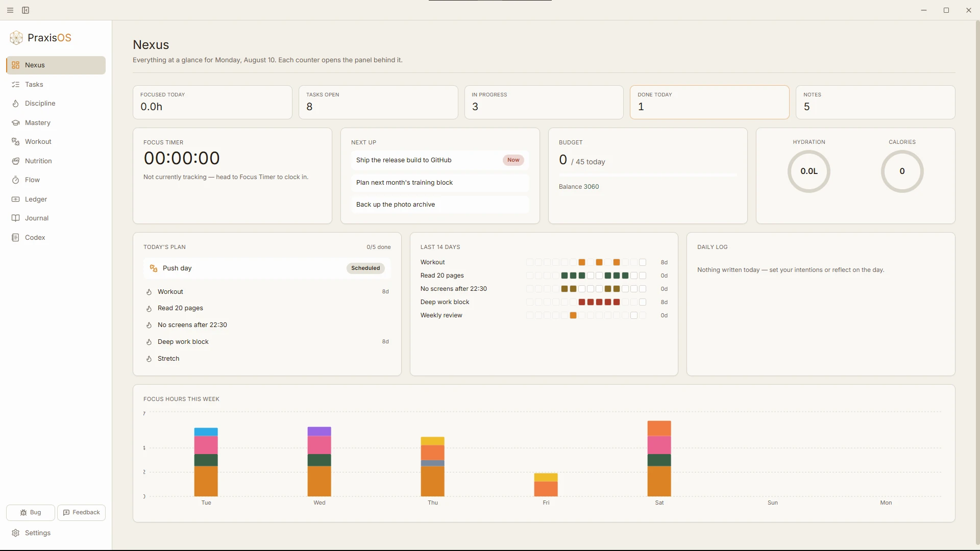Click the Fri focus hours bar
This screenshot has width=980, height=551.
546,485
